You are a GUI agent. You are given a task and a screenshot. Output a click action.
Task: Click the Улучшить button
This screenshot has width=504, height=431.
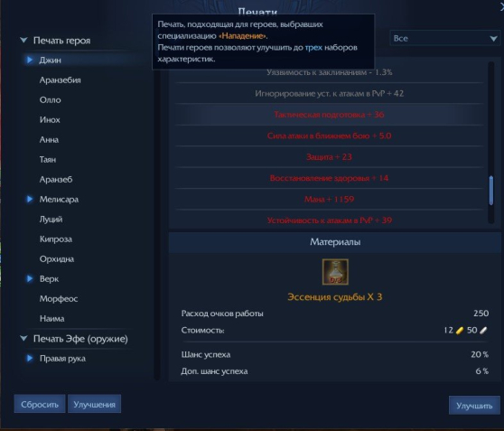pyautogui.click(x=474, y=406)
